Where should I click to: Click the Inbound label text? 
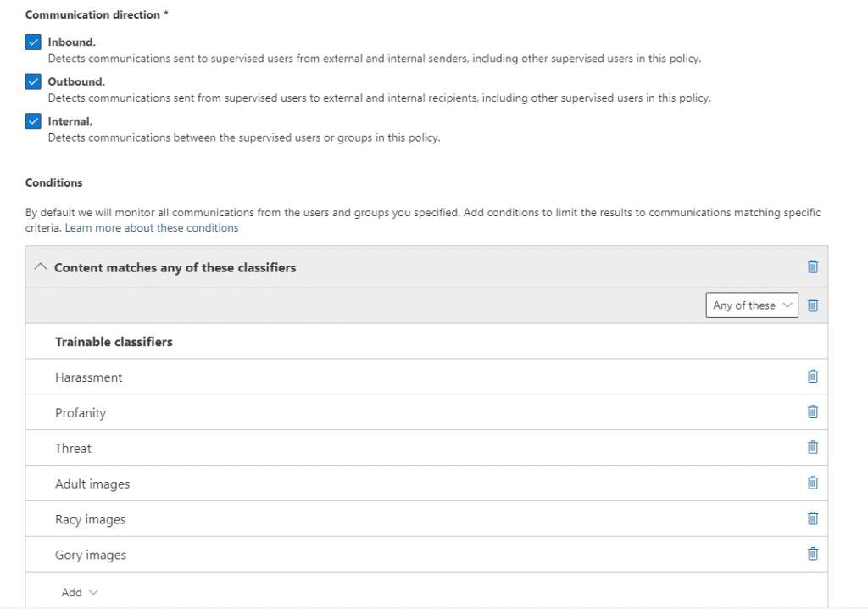pos(71,42)
